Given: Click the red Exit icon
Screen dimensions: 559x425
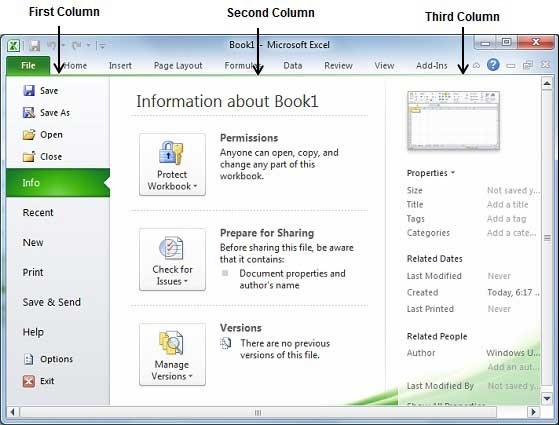Looking at the screenshot, I should (x=29, y=381).
